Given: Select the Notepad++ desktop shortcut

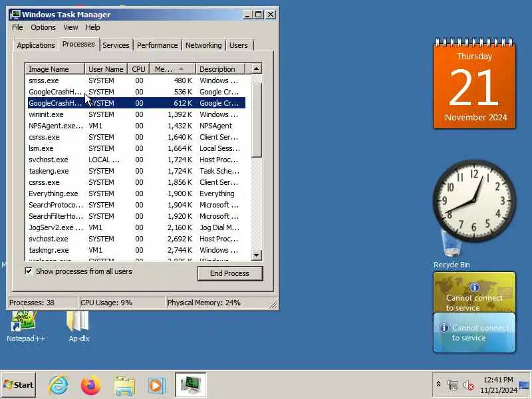Looking at the screenshot, I should 25,327.
